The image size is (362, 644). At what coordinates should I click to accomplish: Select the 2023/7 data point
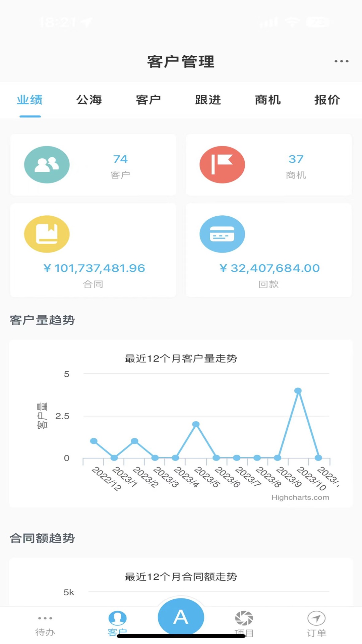(x=237, y=458)
